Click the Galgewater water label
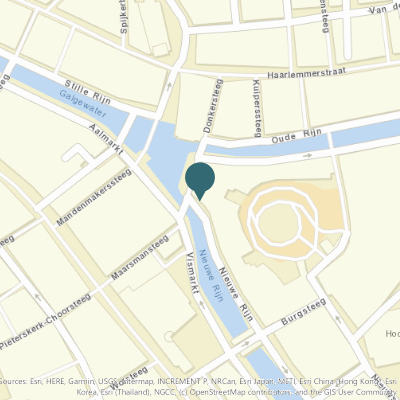Viewport: 400px width, 400px height. pyautogui.click(x=83, y=104)
